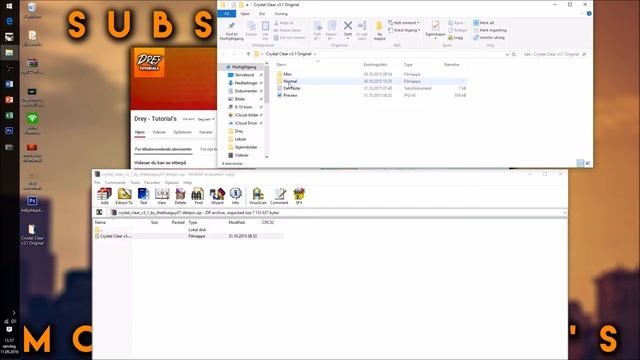640x360 pixels.
Task: Open the File menu in WinRAR
Action: tap(97, 182)
